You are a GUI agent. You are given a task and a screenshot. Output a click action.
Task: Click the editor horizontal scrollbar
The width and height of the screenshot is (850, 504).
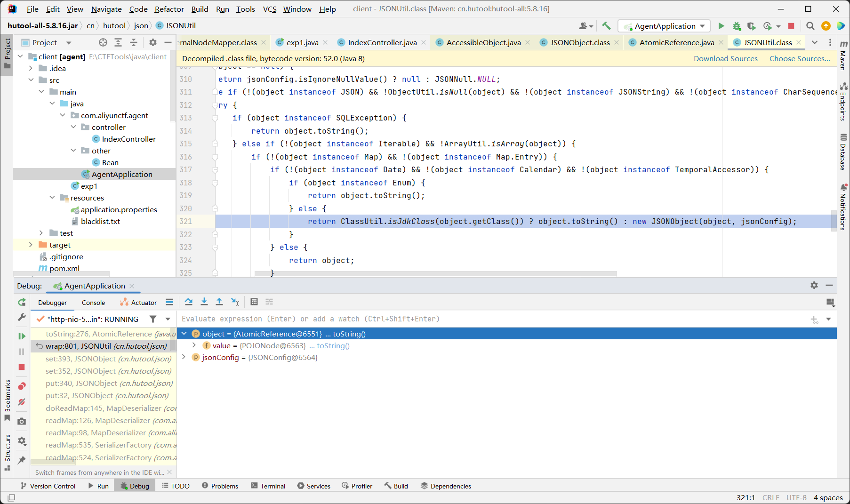pyautogui.click(x=435, y=273)
